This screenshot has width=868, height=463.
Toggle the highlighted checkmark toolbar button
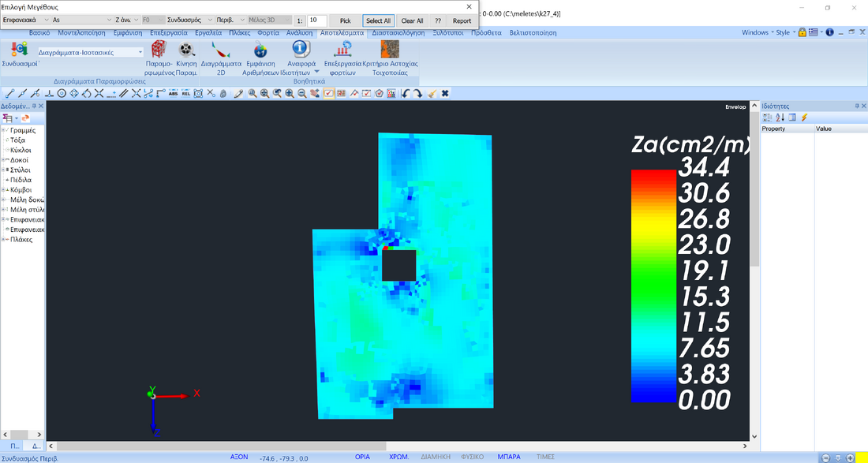click(328, 93)
